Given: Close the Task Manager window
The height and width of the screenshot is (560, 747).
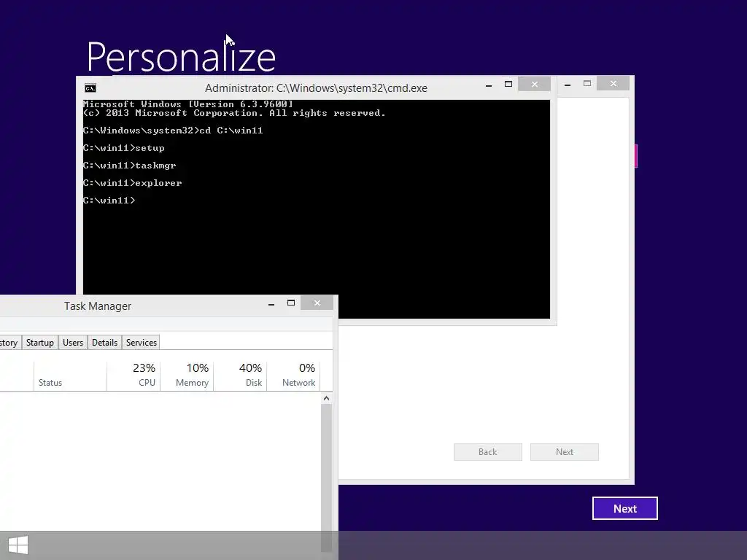Looking at the screenshot, I should (x=317, y=303).
